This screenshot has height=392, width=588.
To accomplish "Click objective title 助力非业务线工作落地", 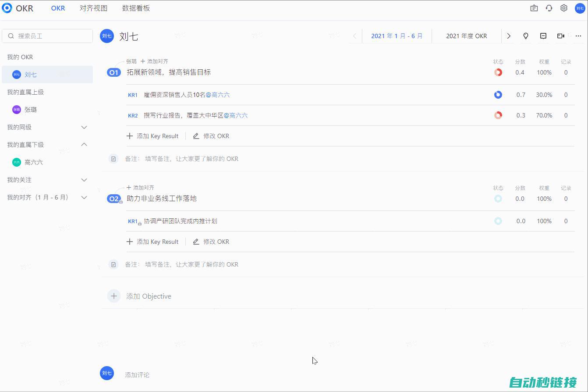I will (162, 199).
